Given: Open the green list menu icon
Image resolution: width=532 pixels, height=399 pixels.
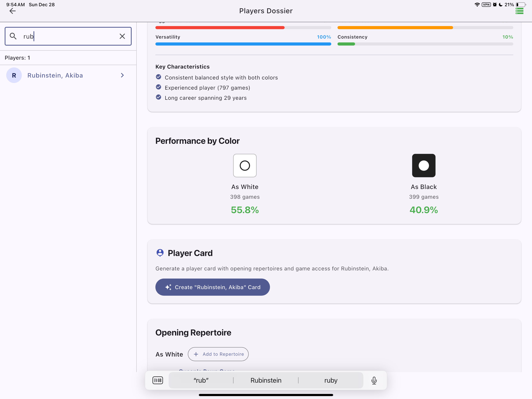Looking at the screenshot, I should coord(520,11).
